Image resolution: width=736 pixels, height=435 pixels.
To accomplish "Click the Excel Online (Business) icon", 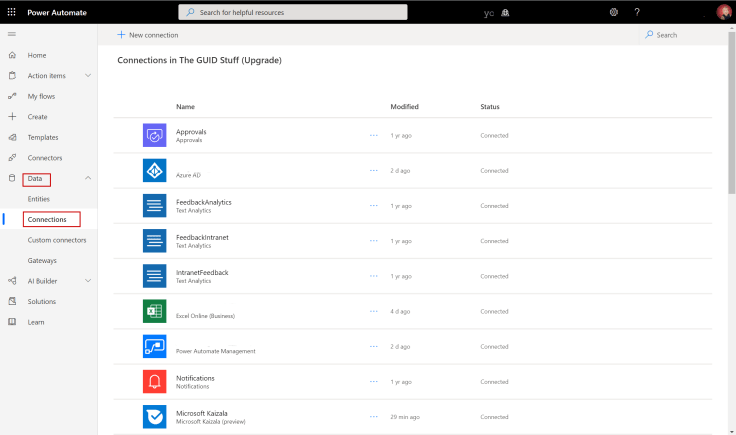I will coord(154,311).
